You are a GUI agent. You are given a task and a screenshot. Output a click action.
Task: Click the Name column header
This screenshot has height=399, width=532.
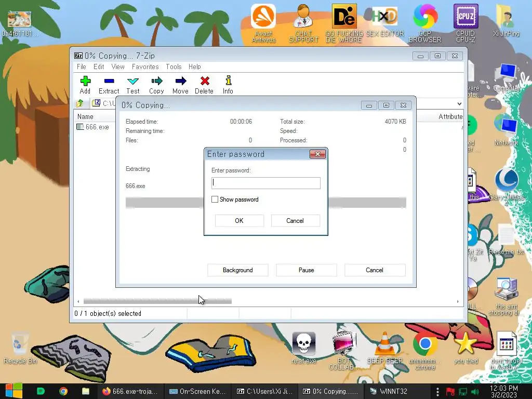pyautogui.click(x=85, y=116)
